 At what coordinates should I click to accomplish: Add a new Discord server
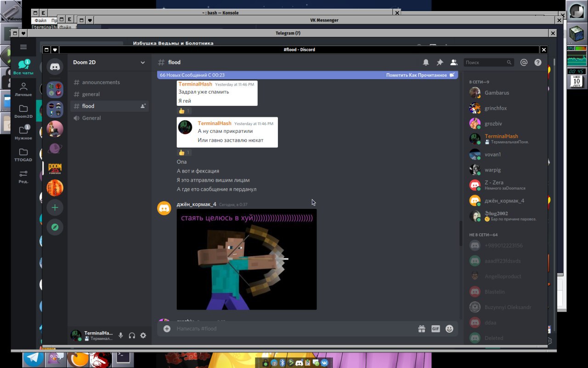point(55,207)
